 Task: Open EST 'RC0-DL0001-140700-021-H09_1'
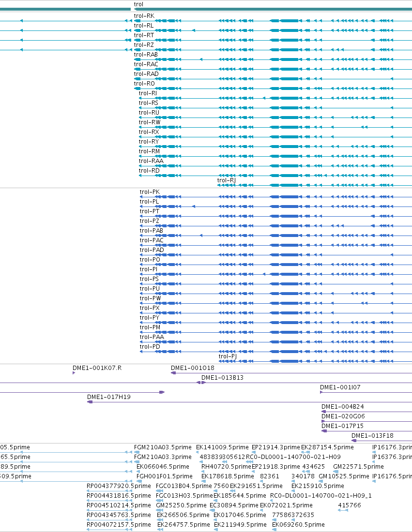click(321, 496)
